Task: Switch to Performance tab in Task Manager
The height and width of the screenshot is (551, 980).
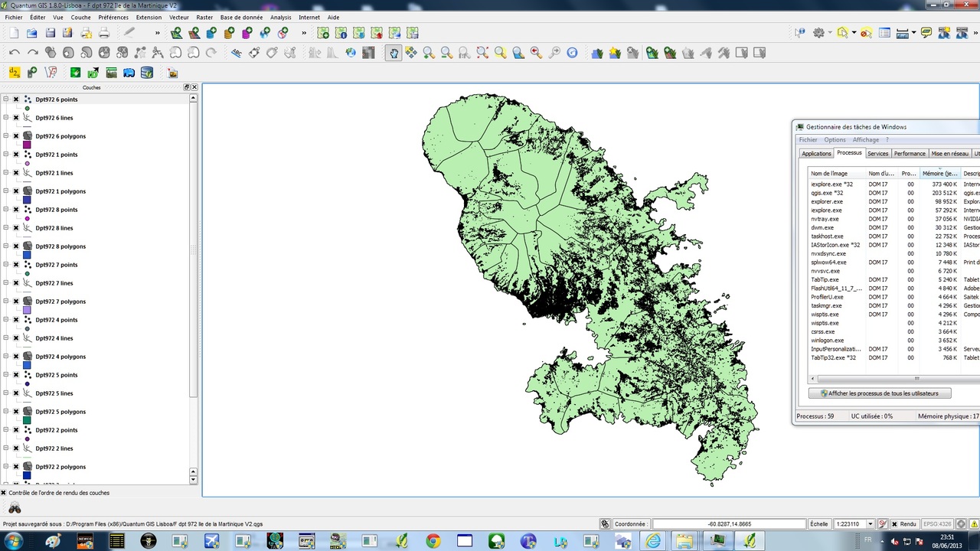Action: point(910,154)
